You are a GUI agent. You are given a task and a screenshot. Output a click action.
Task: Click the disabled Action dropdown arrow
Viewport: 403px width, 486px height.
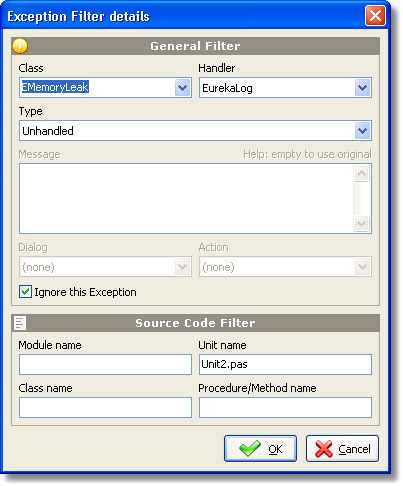pyautogui.click(x=363, y=267)
